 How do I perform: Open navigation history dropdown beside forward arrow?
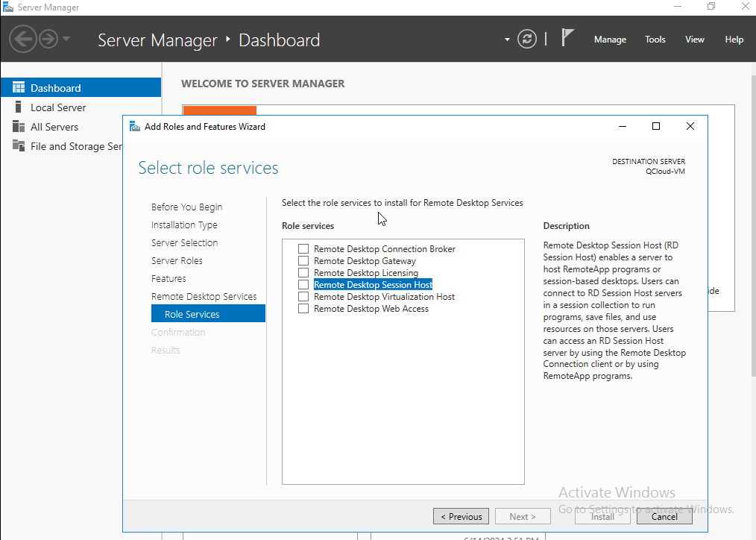pos(66,39)
